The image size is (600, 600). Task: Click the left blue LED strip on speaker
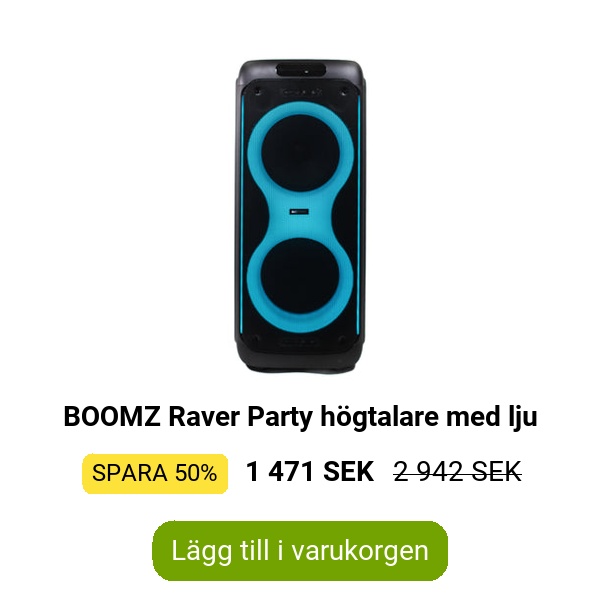click(242, 216)
